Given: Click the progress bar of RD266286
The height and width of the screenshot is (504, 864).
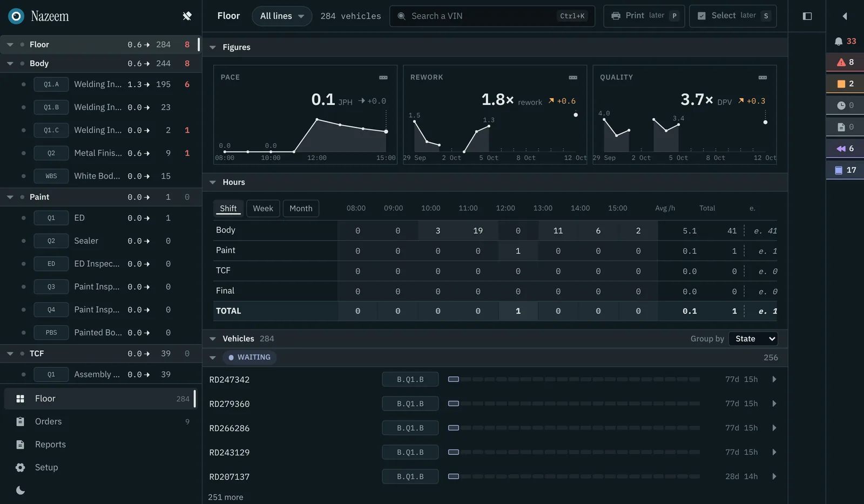Looking at the screenshot, I should tap(574, 428).
